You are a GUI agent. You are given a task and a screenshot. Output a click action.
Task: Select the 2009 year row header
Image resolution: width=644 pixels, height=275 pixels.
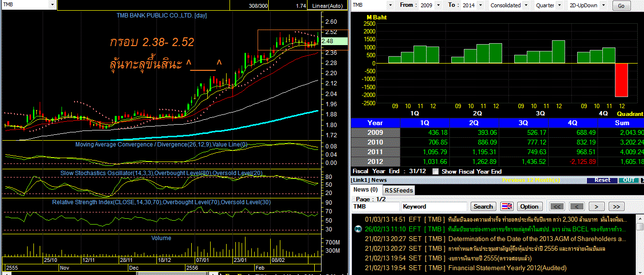[x=375, y=132]
